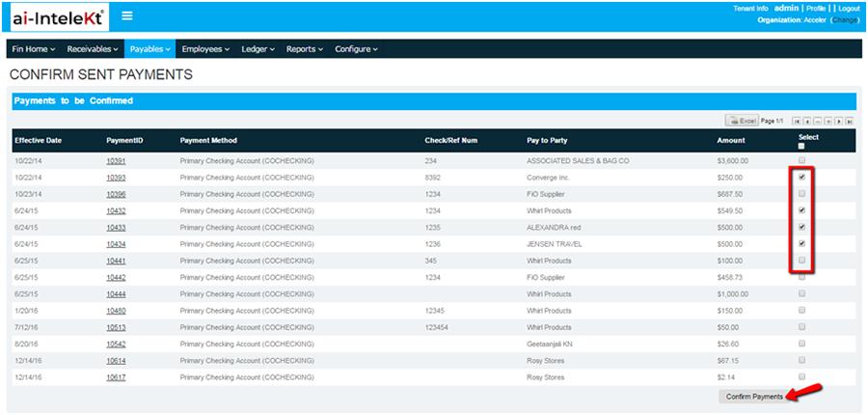Go to last page arrow
This screenshot has height=415, width=868.
pos(849,122)
